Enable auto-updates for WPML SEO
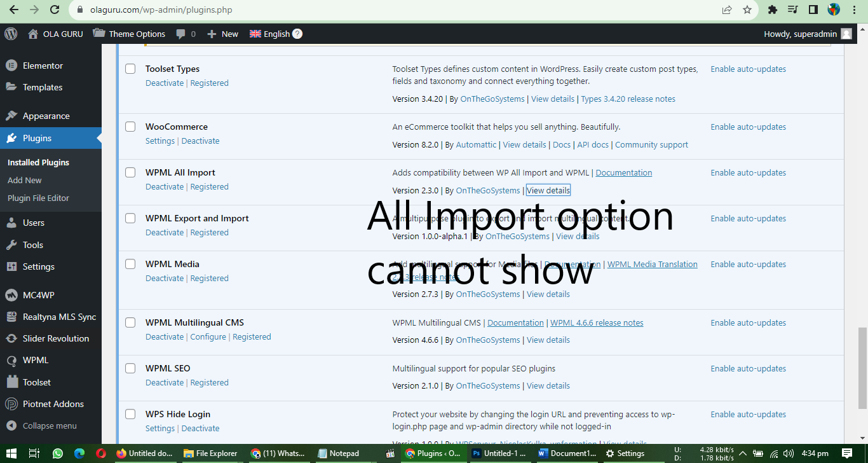The image size is (868, 463). [x=749, y=368]
